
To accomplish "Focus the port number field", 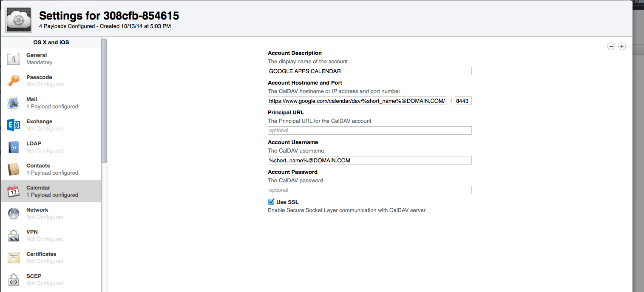I will pos(463,101).
